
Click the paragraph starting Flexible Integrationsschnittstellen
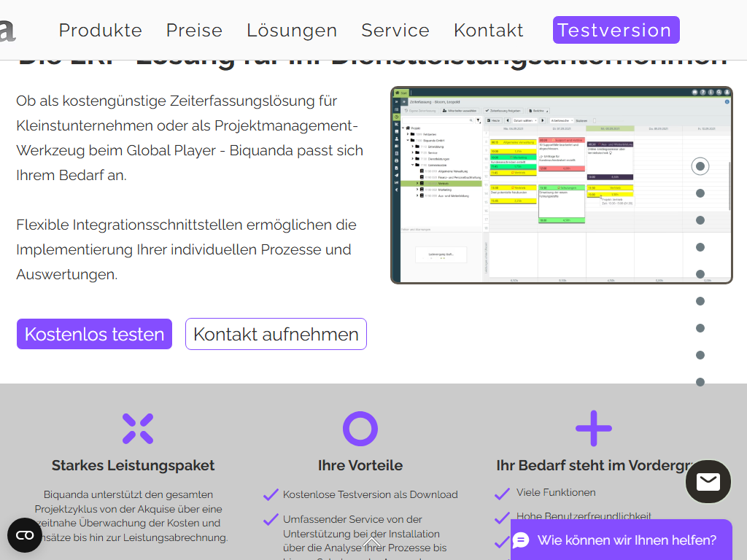click(186, 249)
